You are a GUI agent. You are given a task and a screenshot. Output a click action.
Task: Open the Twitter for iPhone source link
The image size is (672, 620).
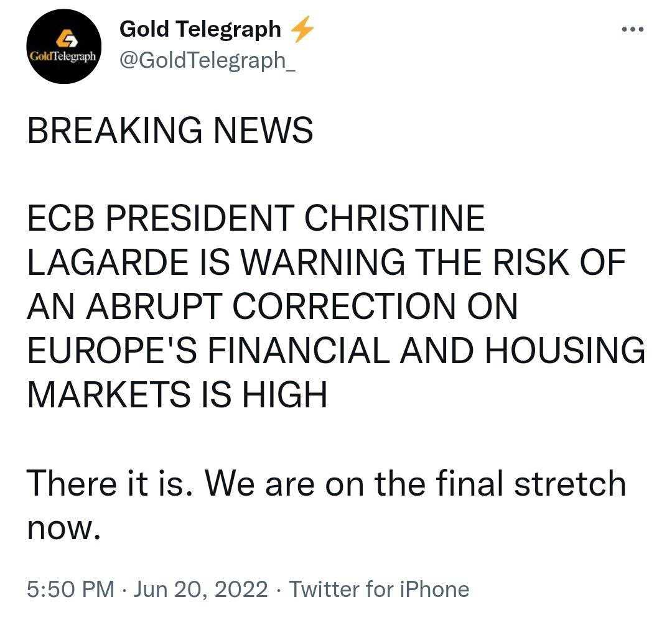[380, 589]
